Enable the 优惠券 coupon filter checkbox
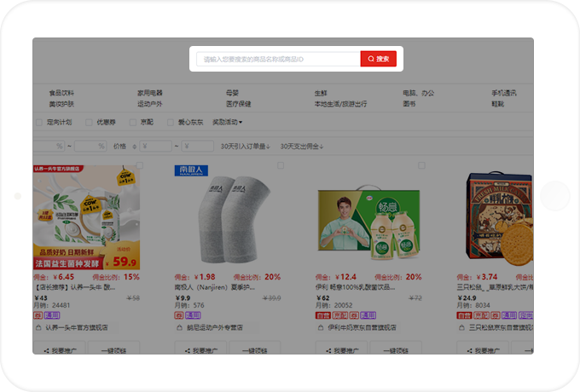Viewport: 580px width, 392px height. [88, 122]
